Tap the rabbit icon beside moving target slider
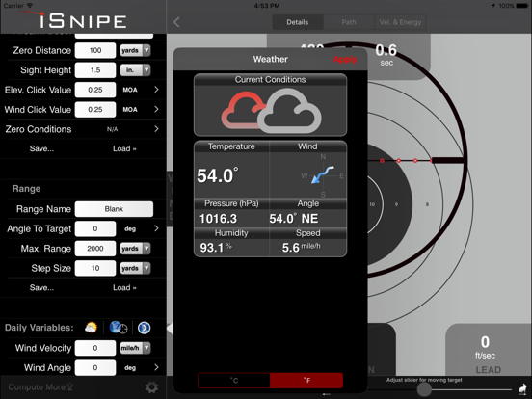Screen dimensions: 532x399 pyautogui.click(x=522, y=388)
